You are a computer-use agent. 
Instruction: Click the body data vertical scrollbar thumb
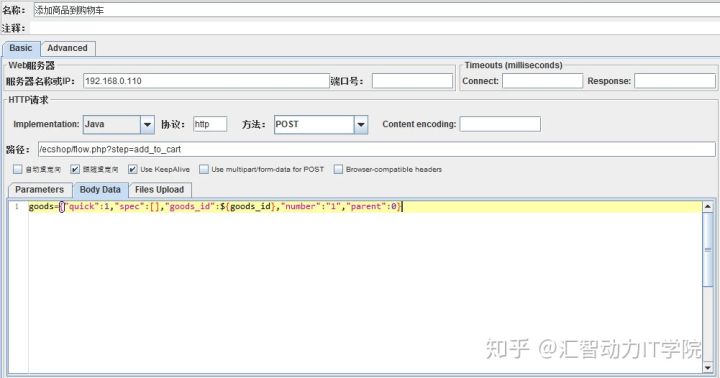[708, 249]
